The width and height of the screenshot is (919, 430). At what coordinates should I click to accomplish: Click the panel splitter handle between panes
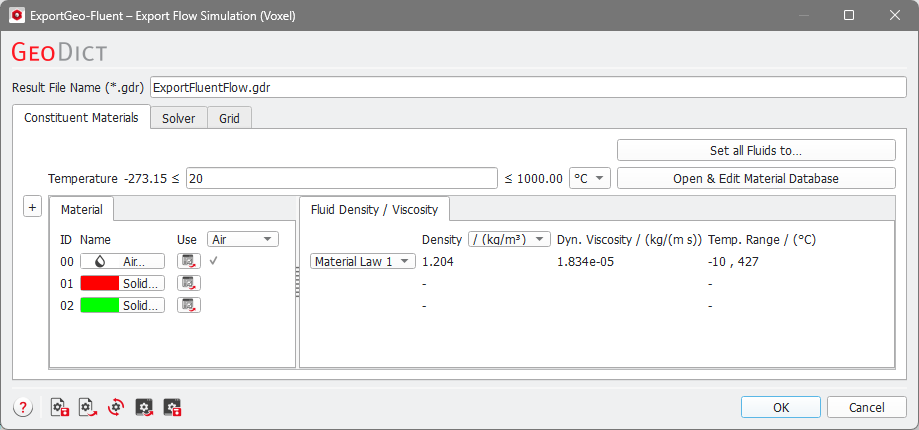point(297,282)
